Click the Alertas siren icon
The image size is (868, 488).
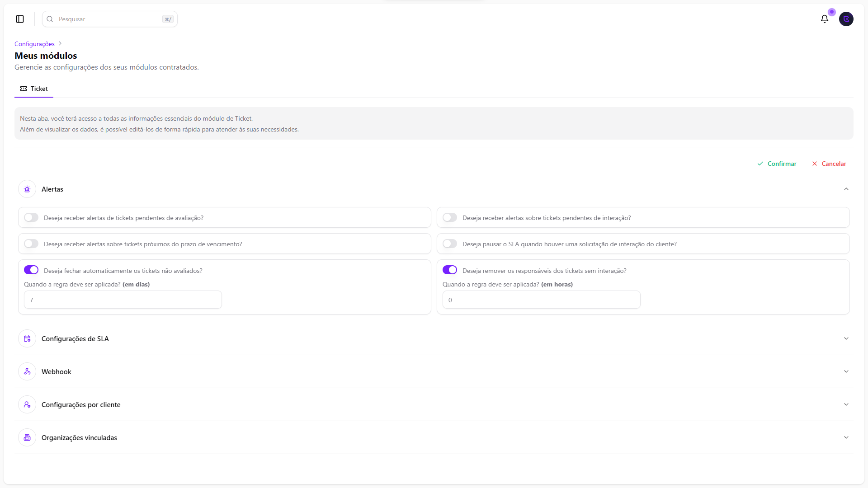[x=27, y=189]
